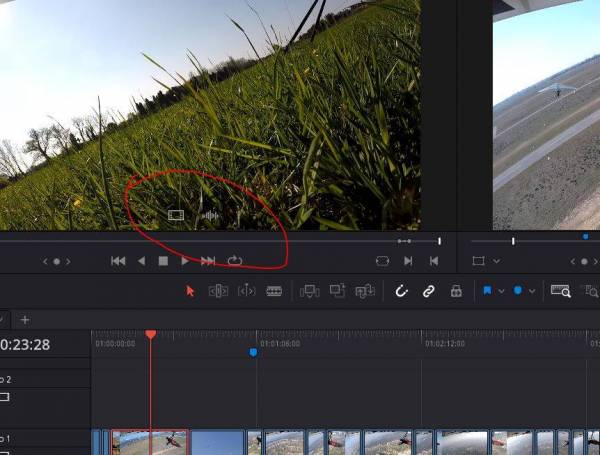Click the timeline viewer previous keyframe arrow
This screenshot has width=600, height=455.
click(573, 262)
